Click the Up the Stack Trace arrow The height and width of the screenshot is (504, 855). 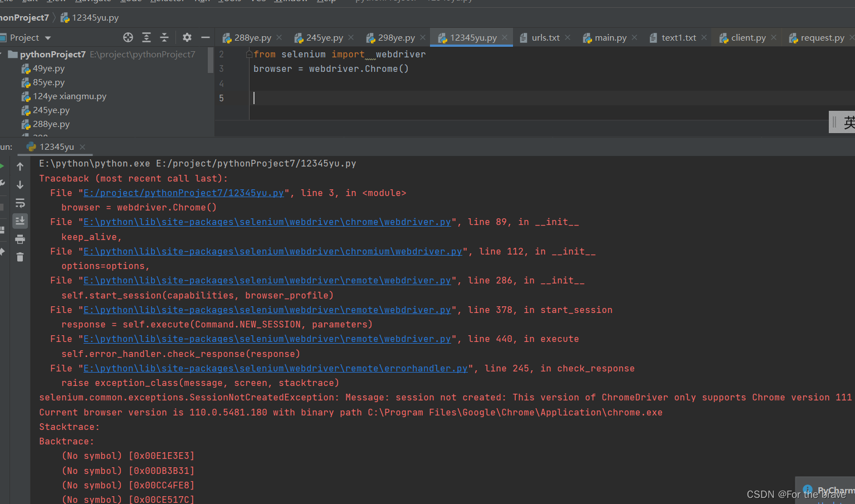tap(20, 167)
